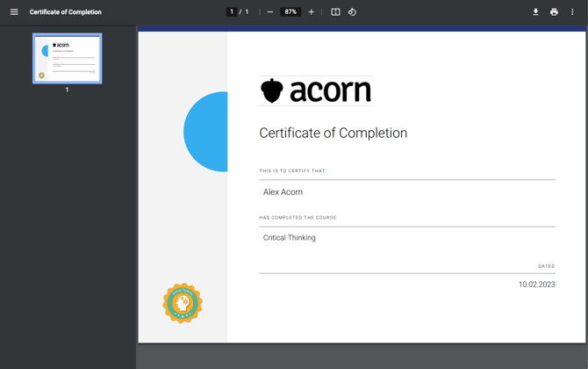Click the date 10.02.2023
The width and height of the screenshot is (588, 369).
point(536,285)
